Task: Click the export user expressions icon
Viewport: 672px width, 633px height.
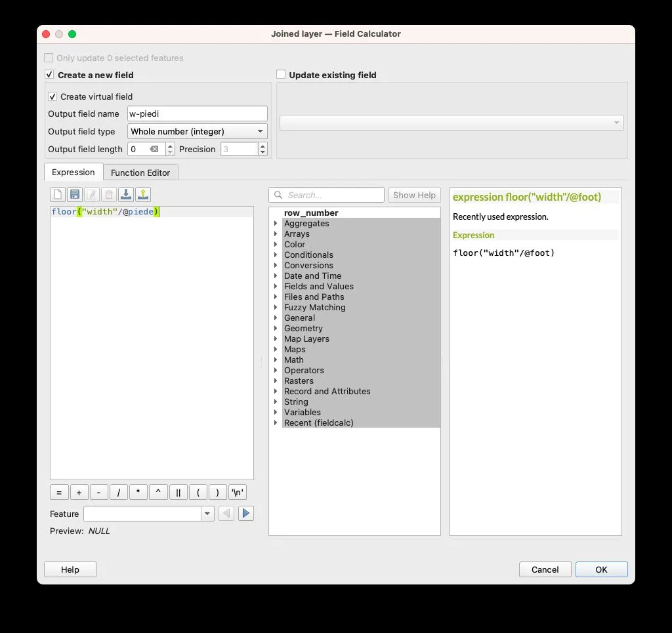Action: (x=143, y=194)
